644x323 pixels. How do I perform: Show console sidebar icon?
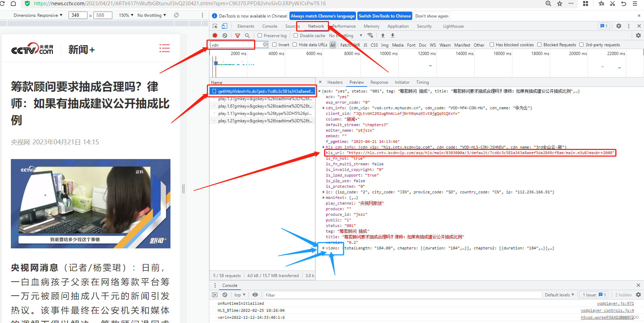tap(215, 295)
